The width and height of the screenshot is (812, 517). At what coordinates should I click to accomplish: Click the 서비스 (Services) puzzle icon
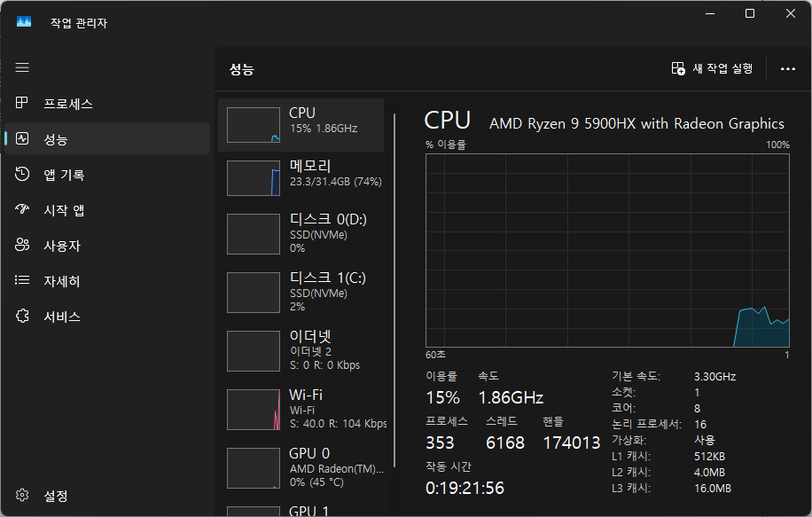pyautogui.click(x=22, y=317)
